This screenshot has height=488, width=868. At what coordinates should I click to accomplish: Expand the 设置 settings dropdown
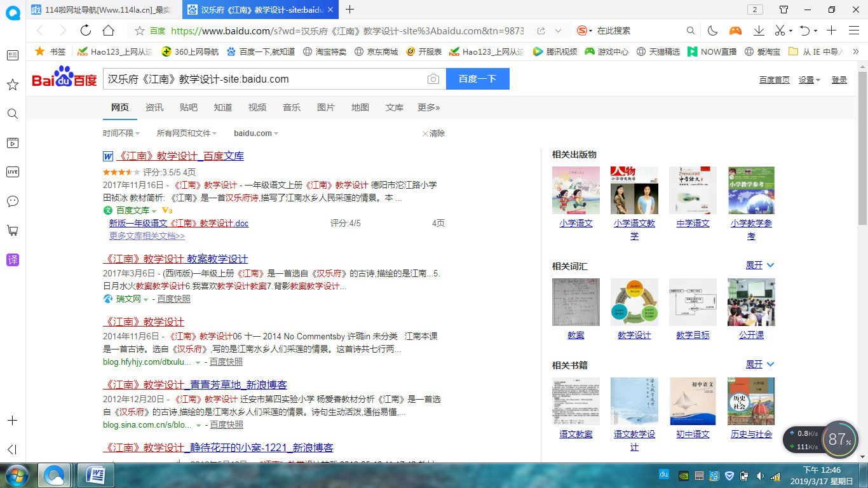pyautogui.click(x=810, y=80)
